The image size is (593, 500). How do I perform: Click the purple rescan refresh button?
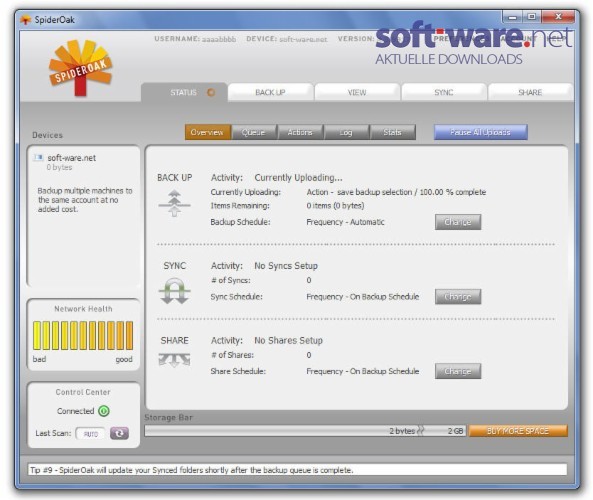point(119,433)
